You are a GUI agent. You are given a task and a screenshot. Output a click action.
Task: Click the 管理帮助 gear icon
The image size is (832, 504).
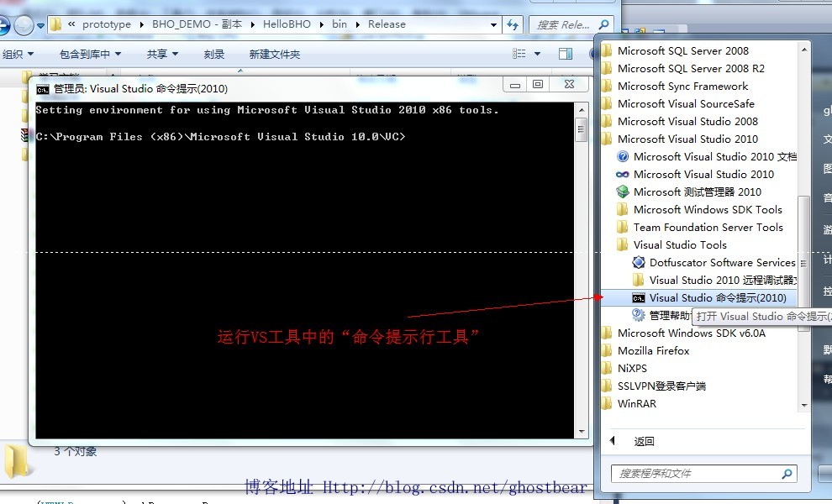point(639,315)
